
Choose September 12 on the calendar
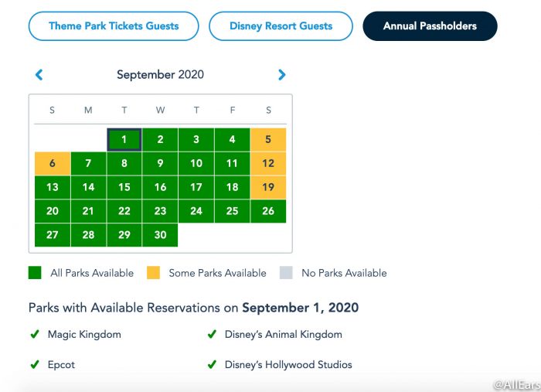coord(268,163)
